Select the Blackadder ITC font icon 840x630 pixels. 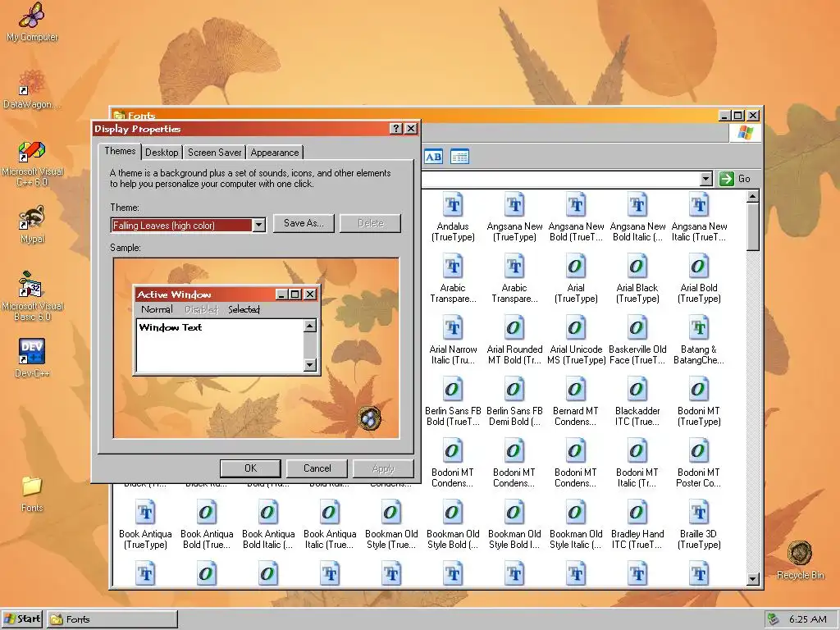(637, 390)
